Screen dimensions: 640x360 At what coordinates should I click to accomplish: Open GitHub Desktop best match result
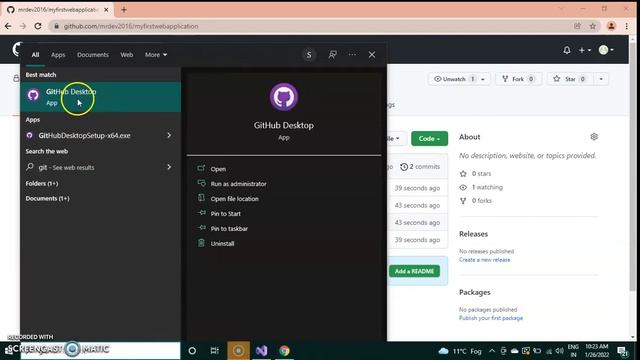tap(100, 97)
